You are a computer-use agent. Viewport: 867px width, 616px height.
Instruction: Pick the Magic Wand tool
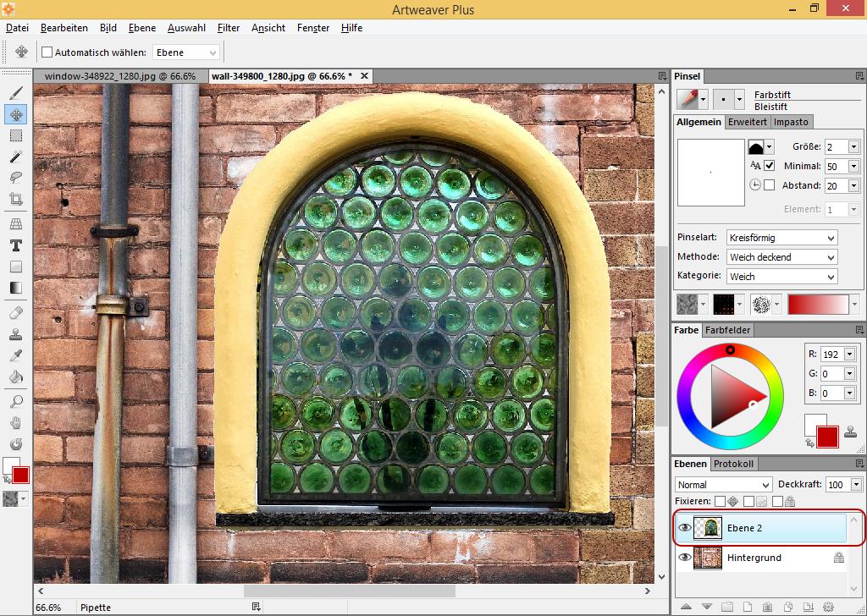(x=15, y=157)
